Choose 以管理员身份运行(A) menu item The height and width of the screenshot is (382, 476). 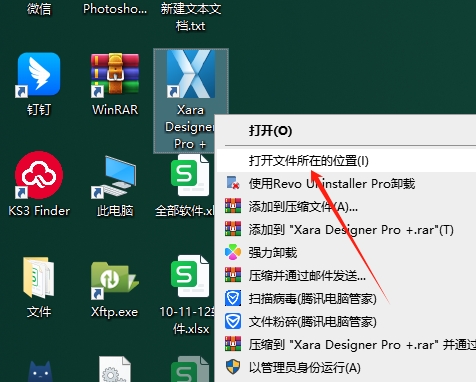[346, 368]
